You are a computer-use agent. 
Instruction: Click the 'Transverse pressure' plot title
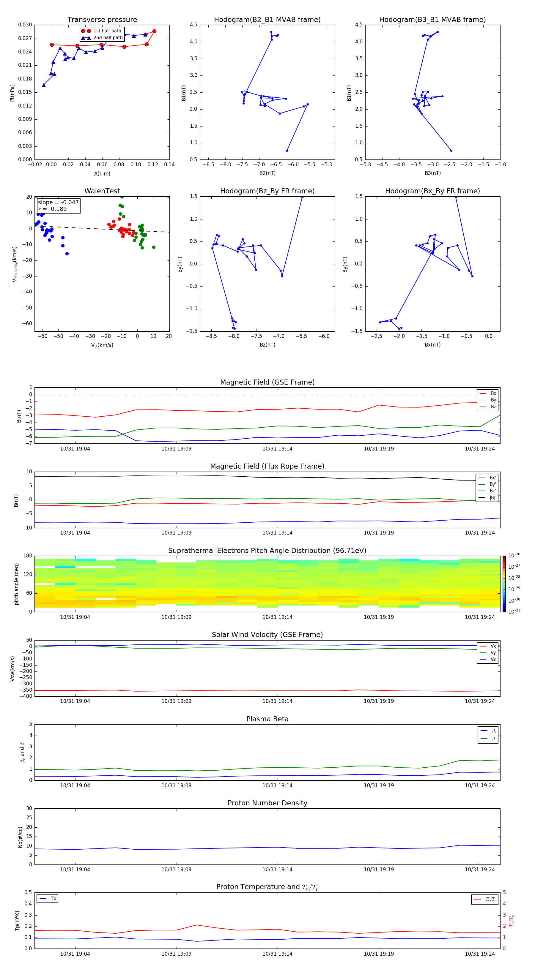click(102, 19)
